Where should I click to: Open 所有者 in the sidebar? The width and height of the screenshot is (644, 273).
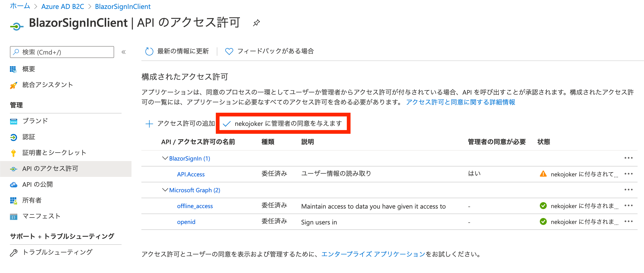click(32, 200)
